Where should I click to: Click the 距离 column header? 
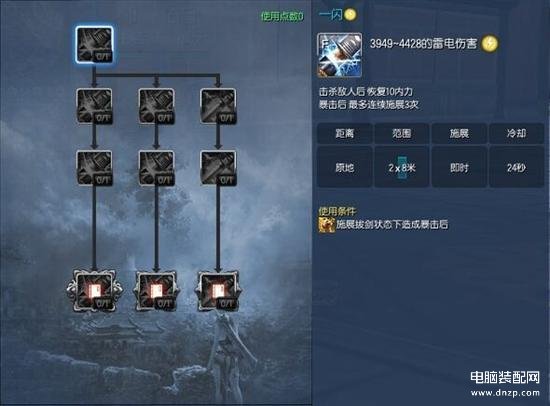coord(345,133)
